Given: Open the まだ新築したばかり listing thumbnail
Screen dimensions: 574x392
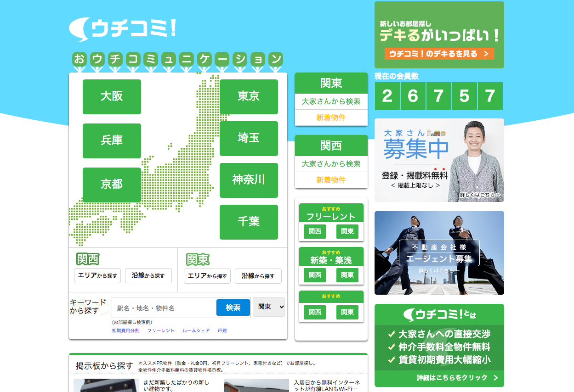Looking at the screenshot, I should (x=106, y=385).
